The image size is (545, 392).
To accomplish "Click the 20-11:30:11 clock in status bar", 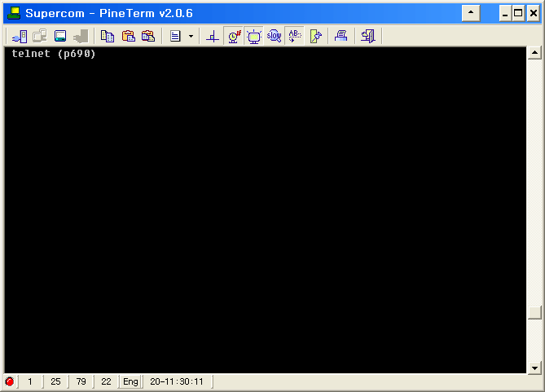I will click(177, 381).
